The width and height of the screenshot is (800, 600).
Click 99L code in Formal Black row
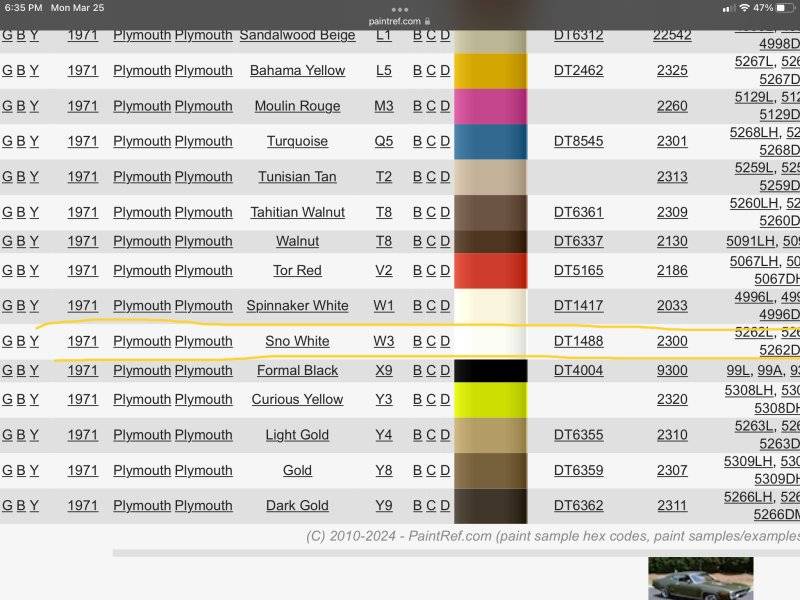coord(738,370)
